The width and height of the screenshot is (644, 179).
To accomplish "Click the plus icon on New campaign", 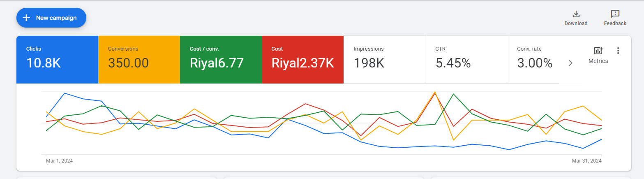I will tap(26, 18).
